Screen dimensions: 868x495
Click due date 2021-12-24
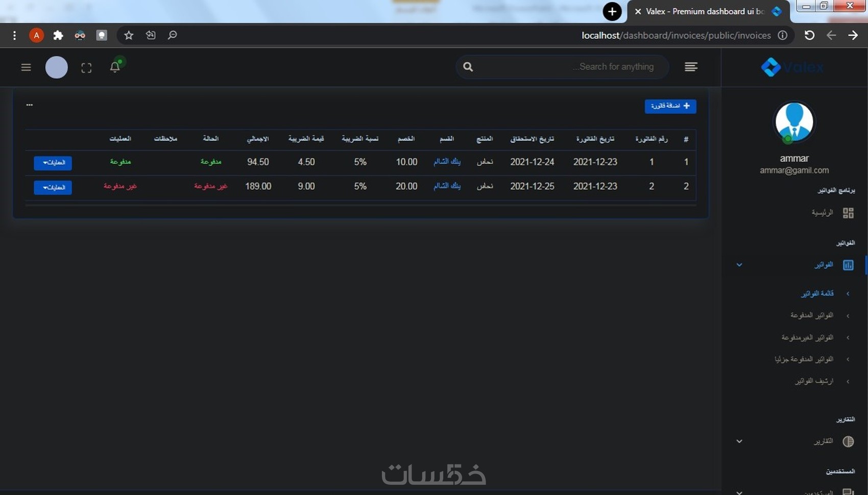pyautogui.click(x=532, y=162)
